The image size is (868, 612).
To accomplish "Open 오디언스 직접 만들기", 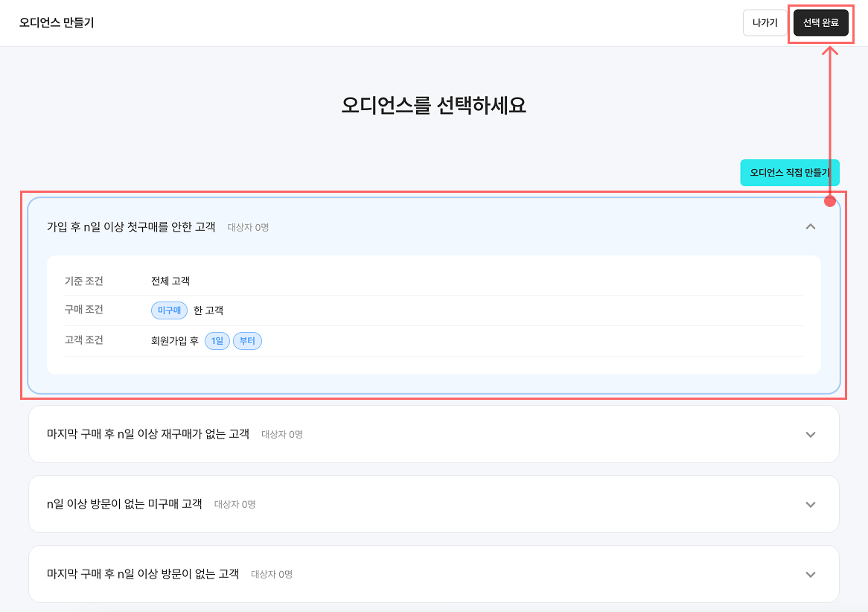I will (789, 172).
